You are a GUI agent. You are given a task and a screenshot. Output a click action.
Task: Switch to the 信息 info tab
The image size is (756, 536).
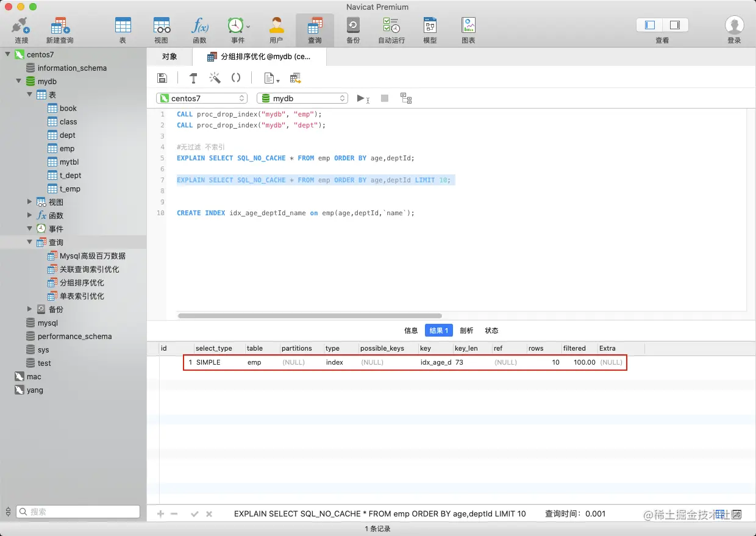pyautogui.click(x=411, y=331)
